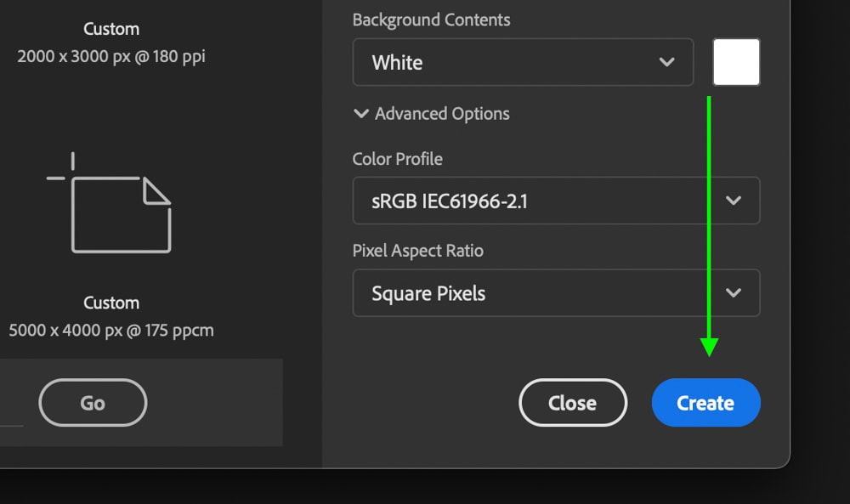This screenshot has width=850, height=504.
Task: Click chevron arrow beside Square Pixels
Action: click(734, 293)
